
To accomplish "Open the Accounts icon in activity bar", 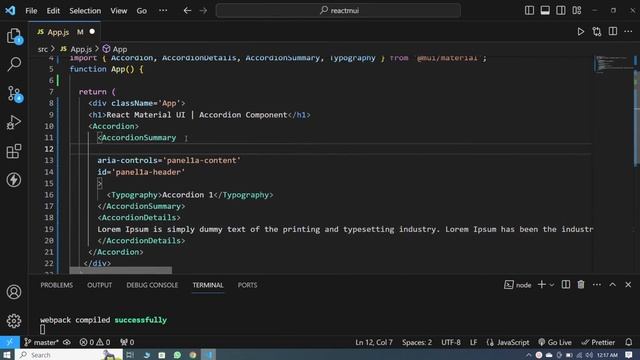I will (14, 292).
